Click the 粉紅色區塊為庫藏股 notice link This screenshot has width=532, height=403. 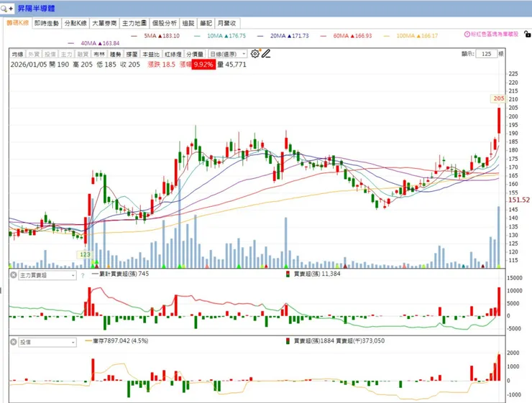tap(495, 34)
